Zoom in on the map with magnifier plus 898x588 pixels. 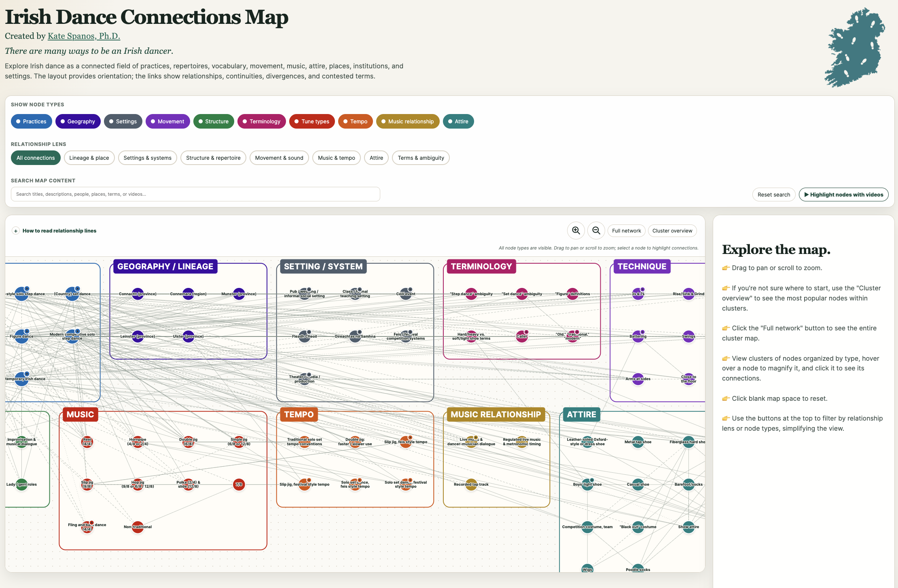pos(576,231)
